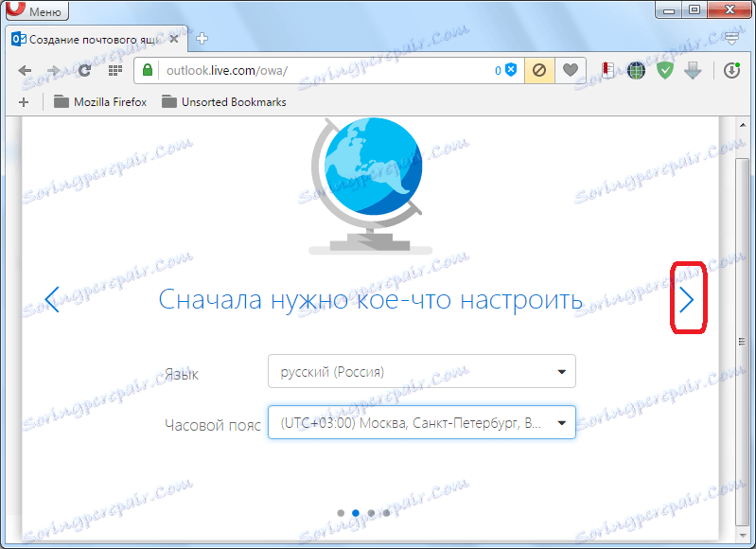The width and height of the screenshot is (756, 549).
Task: Maximize the Opera window
Action: click(x=694, y=9)
